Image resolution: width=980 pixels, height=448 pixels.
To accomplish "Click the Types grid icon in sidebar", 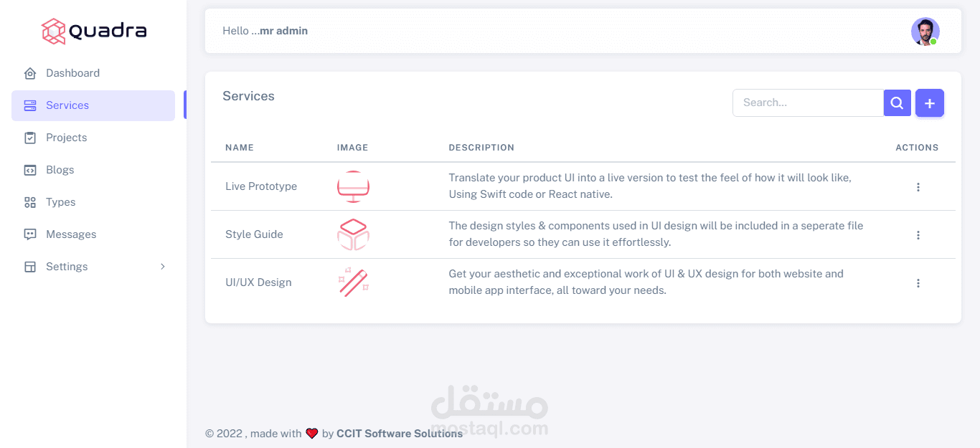I will tap(30, 202).
